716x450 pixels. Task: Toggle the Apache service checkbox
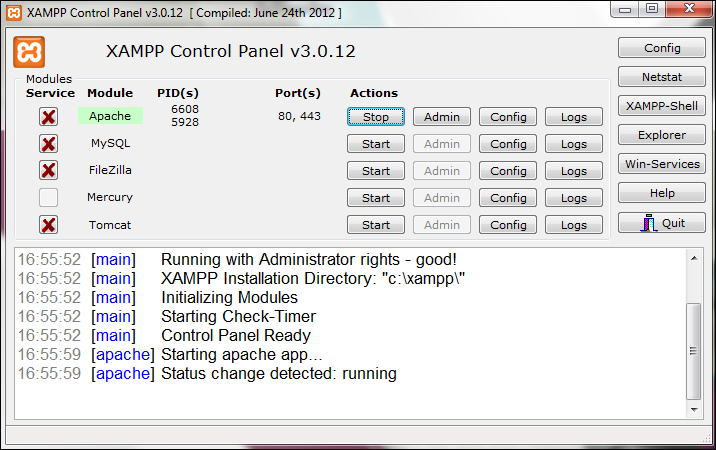pos(48,116)
